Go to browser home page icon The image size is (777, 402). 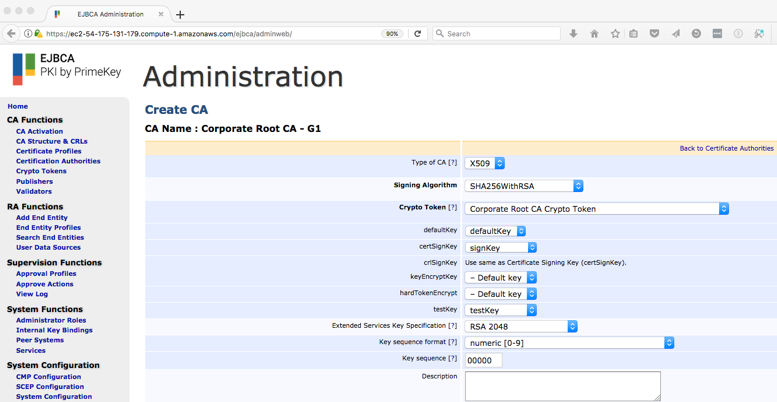tap(594, 33)
